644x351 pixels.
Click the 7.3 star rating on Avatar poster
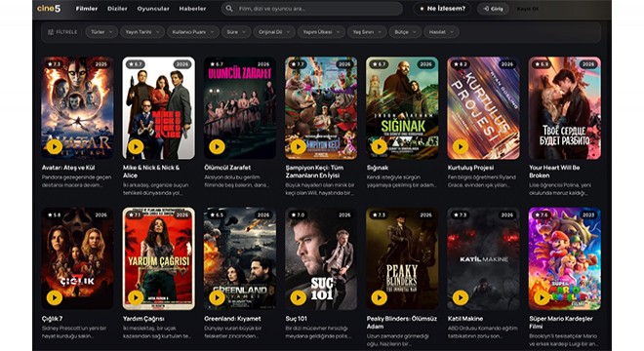point(54,64)
